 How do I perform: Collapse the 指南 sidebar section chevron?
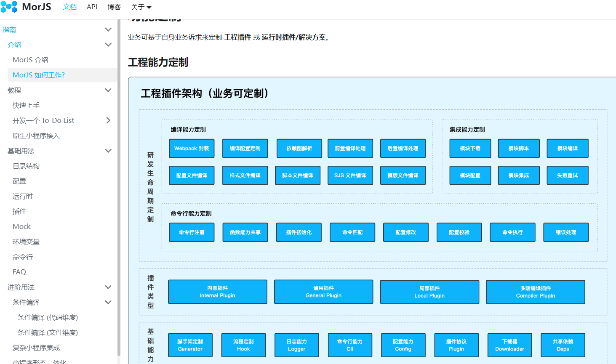tap(108, 29)
